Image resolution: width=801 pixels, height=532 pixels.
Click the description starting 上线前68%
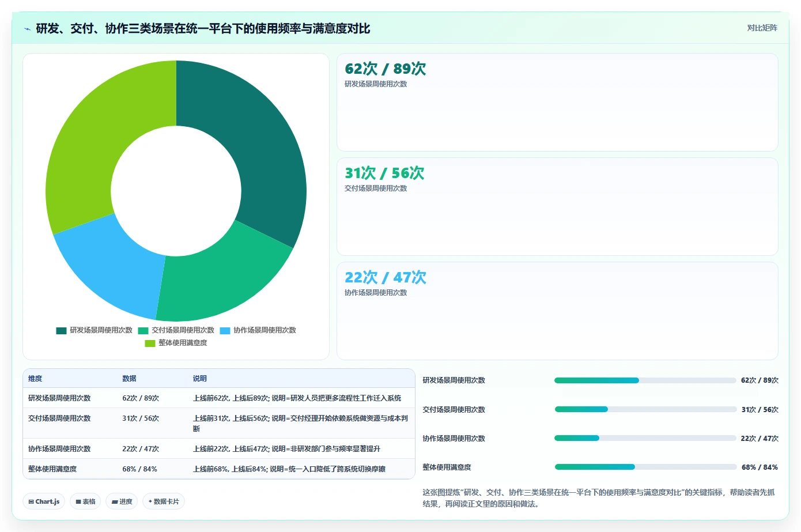[x=289, y=469]
